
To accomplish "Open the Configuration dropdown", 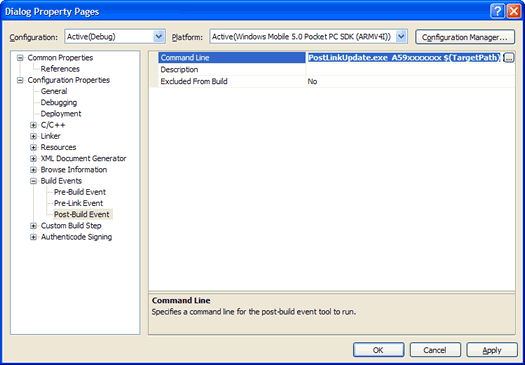I will pyautogui.click(x=159, y=36).
